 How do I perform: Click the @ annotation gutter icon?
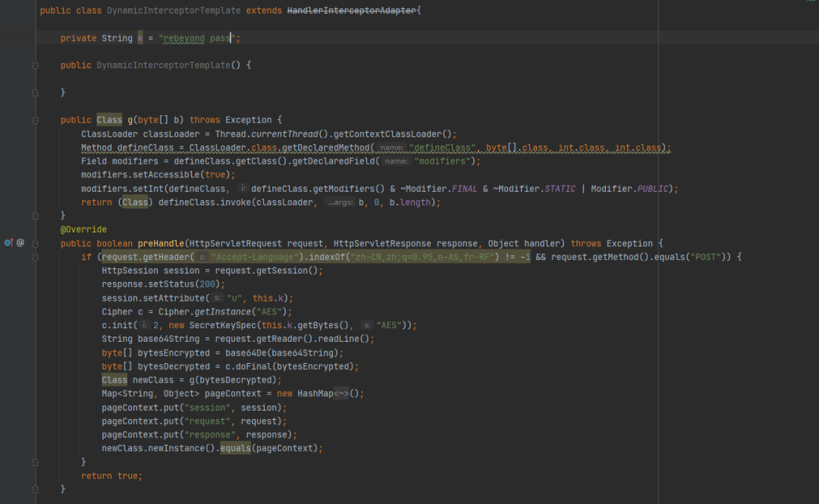[x=20, y=243]
